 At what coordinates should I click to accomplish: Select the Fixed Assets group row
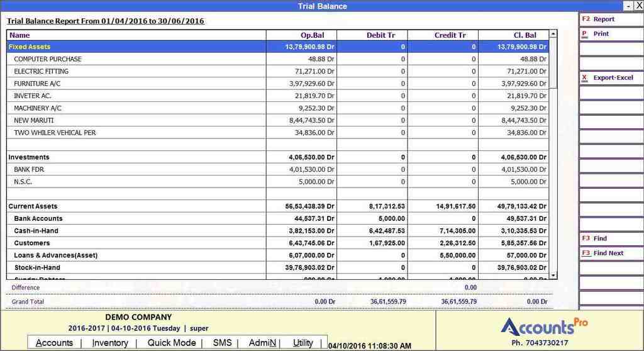point(30,47)
